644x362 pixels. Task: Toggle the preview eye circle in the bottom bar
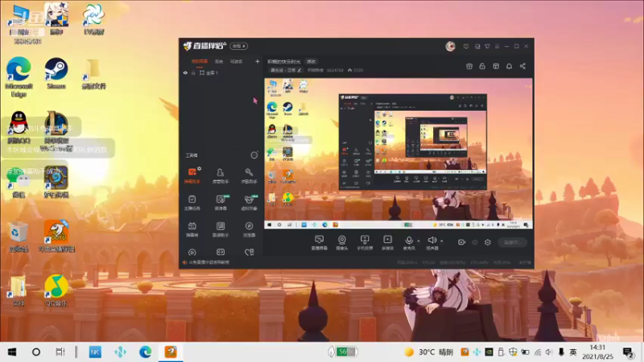[x=475, y=242]
